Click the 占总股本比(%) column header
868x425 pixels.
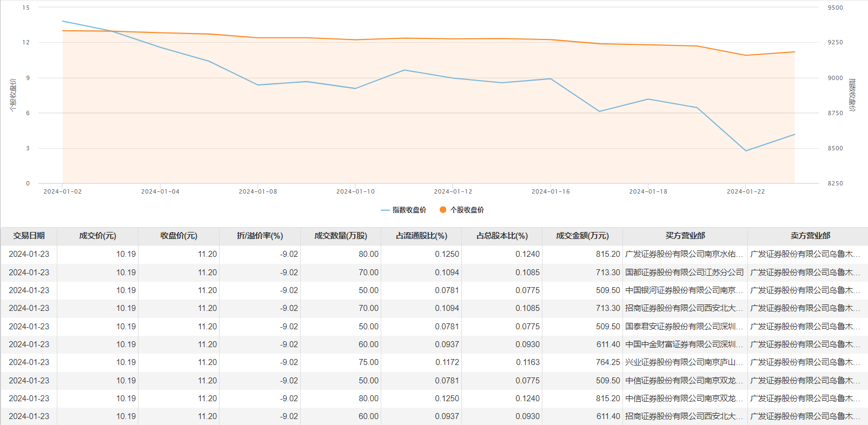pyautogui.click(x=502, y=236)
